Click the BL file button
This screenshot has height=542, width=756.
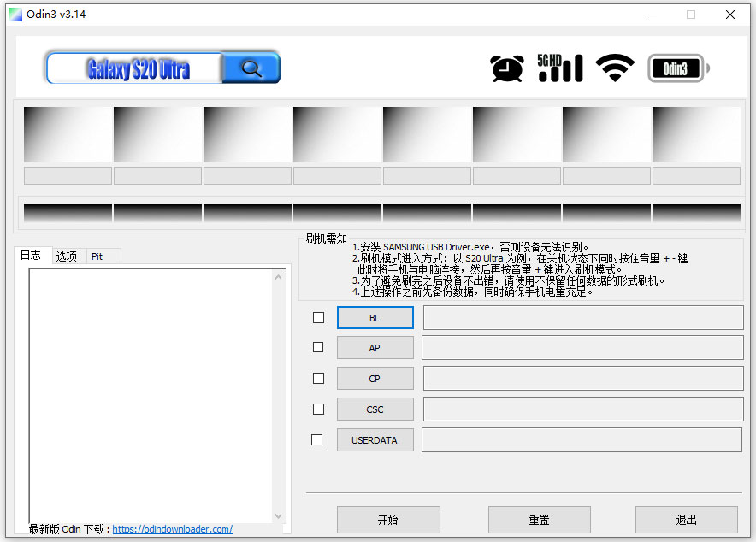tap(375, 318)
